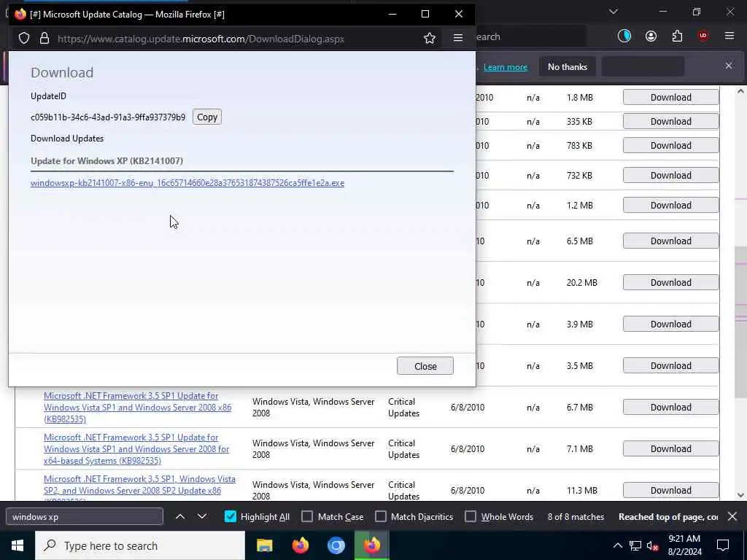Image resolution: width=747 pixels, height=560 pixels.
Task: Open main Firefox application menu icon
Action: (x=729, y=36)
